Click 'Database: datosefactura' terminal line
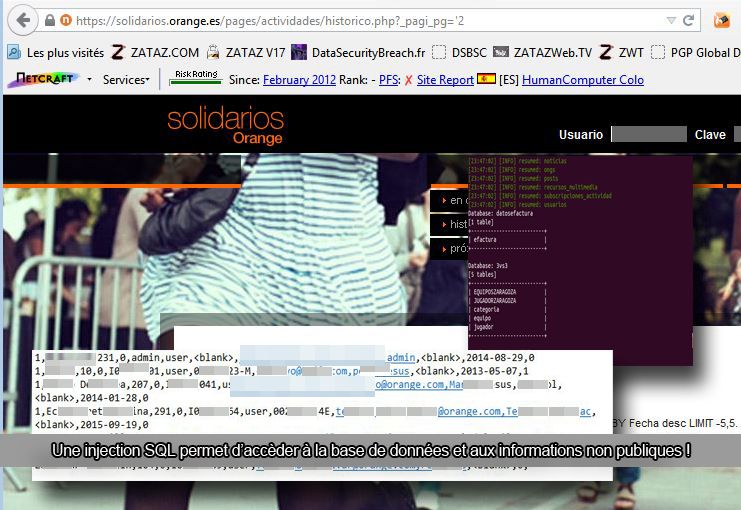The width and height of the screenshot is (741, 510). [x=500, y=214]
